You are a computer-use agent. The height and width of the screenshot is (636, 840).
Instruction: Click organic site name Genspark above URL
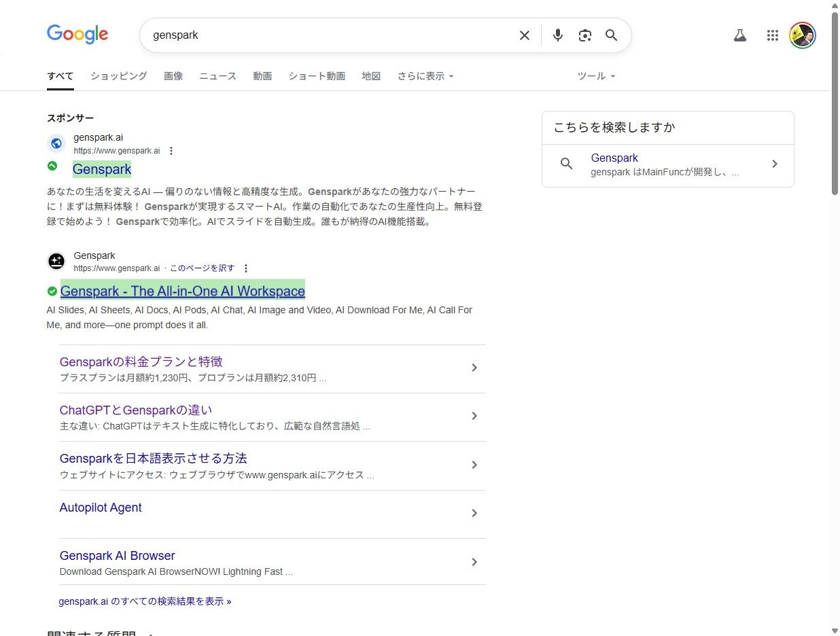[x=94, y=256]
